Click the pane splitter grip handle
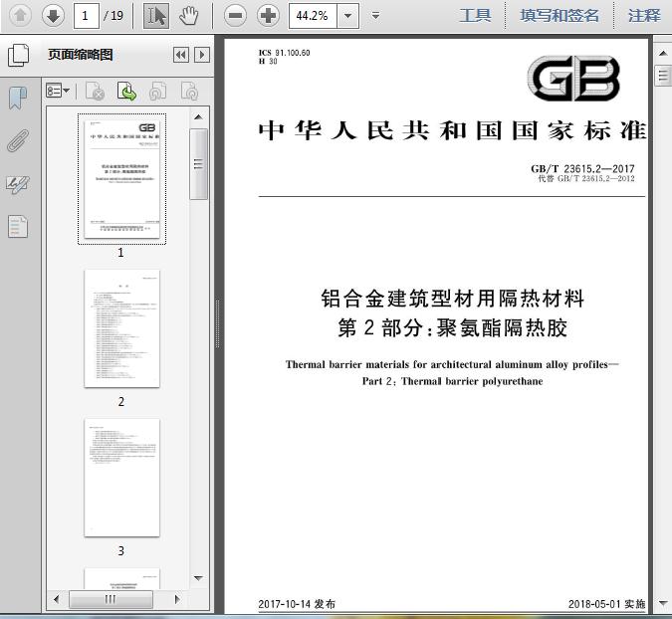Viewport: 672px width, 619px height. click(x=218, y=324)
